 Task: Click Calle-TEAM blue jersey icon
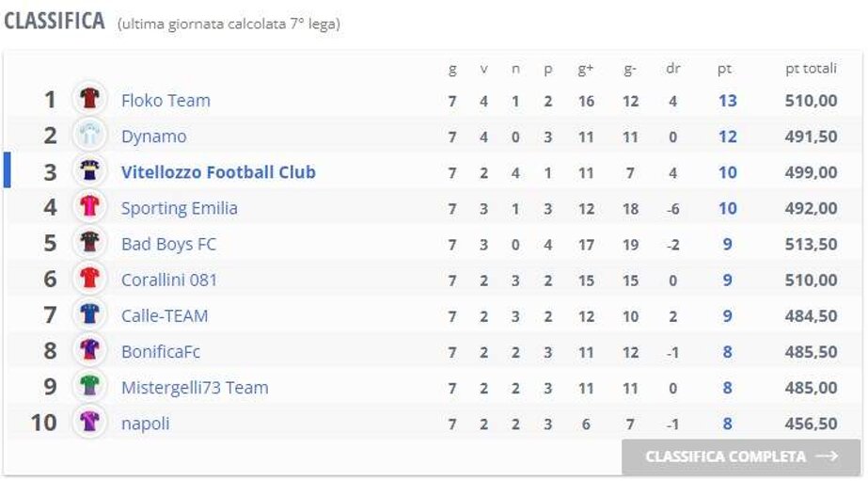[89, 314]
